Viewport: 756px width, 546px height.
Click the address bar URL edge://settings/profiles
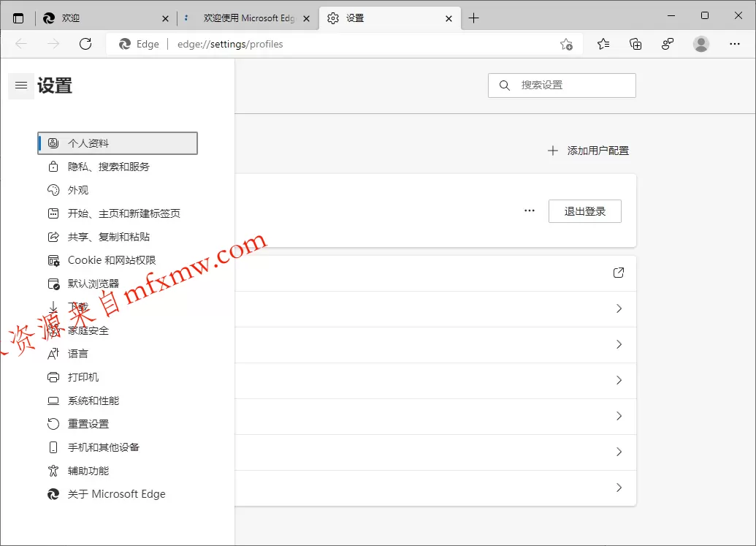[230, 44]
